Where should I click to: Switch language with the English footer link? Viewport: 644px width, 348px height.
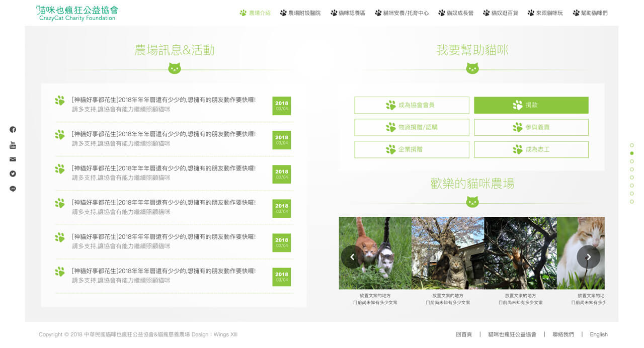pyautogui.click(x=599, y=334)
